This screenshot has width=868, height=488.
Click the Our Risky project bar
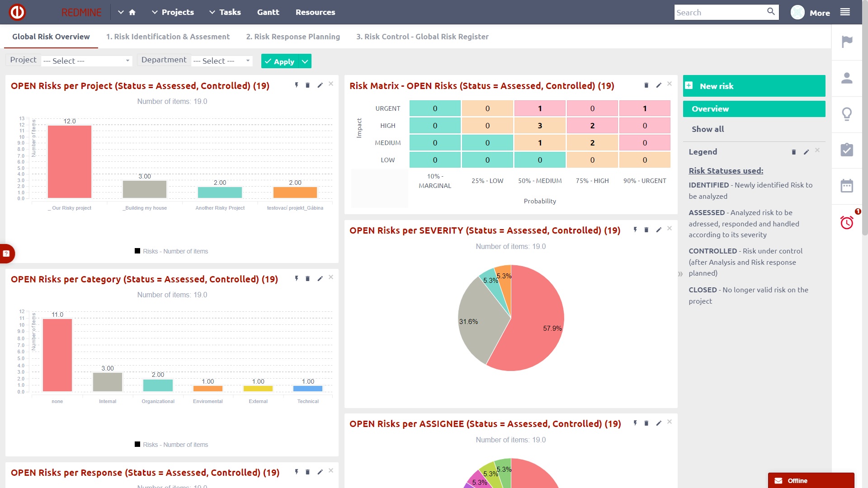[70, 162]
